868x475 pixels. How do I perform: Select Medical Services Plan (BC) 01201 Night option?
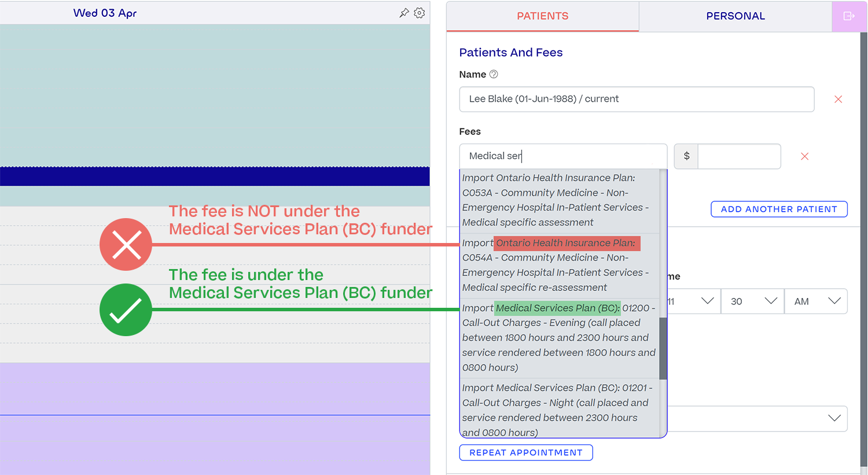tap(560, 409)
